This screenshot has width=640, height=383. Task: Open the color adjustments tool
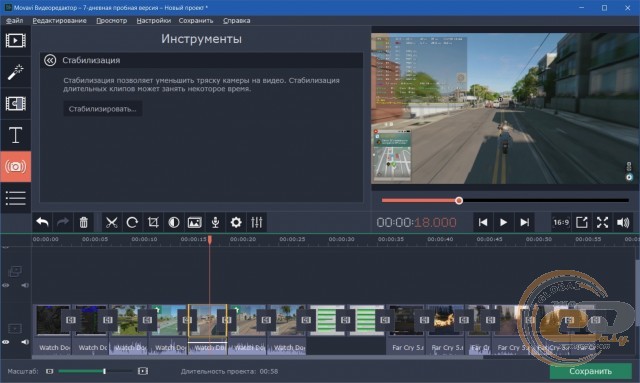[174, 223]
